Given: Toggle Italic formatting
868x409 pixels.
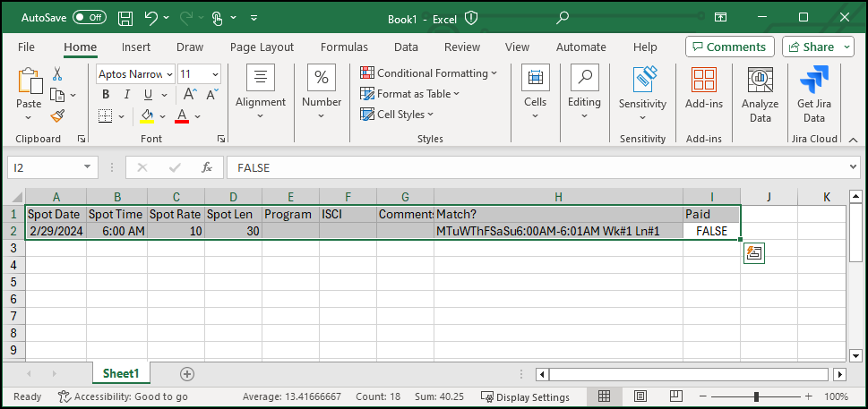Looking at the screenshot, I should [x=127, y=95].
